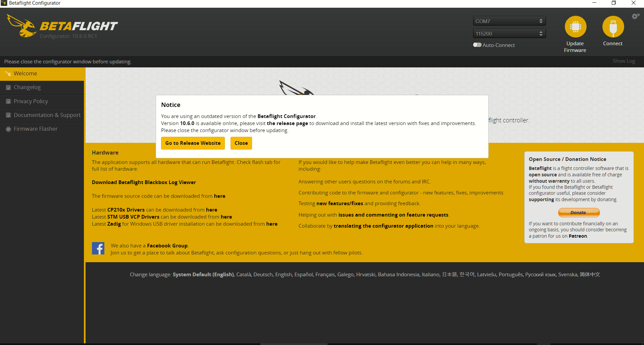Viewport: 644px width, 345px height.
Task: Change language to 简体中文
Action: (590, 275)
